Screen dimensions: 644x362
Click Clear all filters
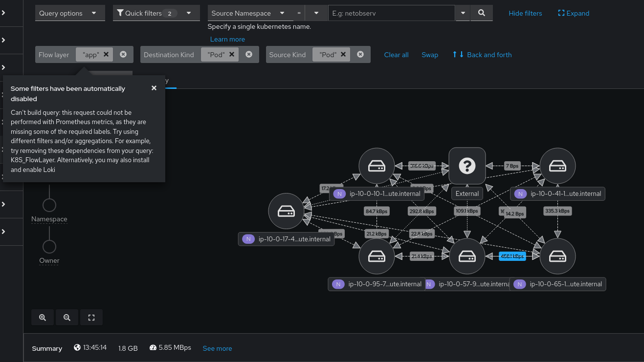396,55
